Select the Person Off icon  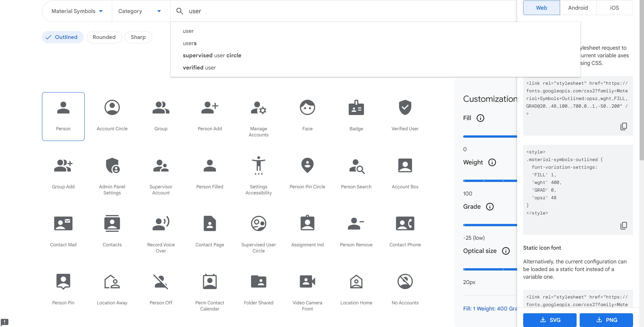click(161, 282)
